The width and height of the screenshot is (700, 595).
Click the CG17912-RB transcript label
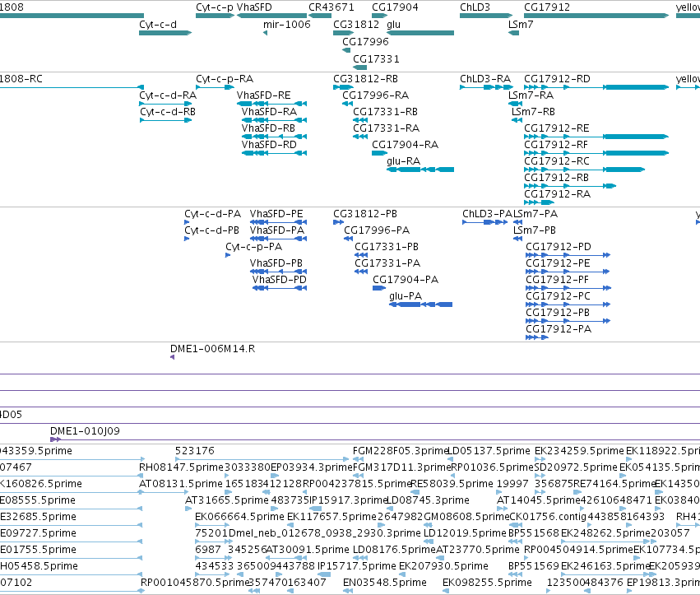(556, 179)
